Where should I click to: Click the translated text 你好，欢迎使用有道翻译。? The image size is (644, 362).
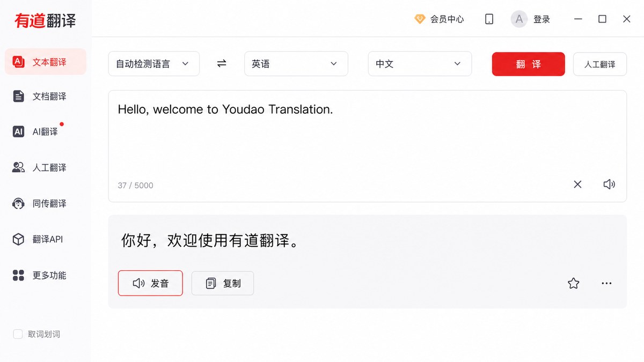[210, 241]
